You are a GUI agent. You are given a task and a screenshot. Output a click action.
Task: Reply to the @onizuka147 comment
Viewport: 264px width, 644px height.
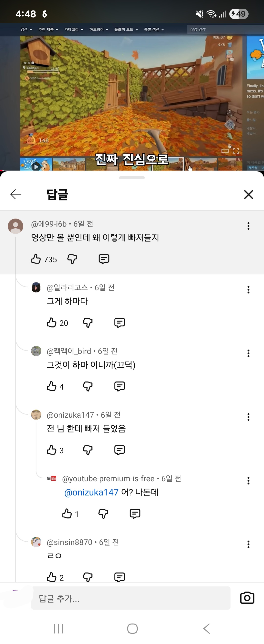point(120,450)
